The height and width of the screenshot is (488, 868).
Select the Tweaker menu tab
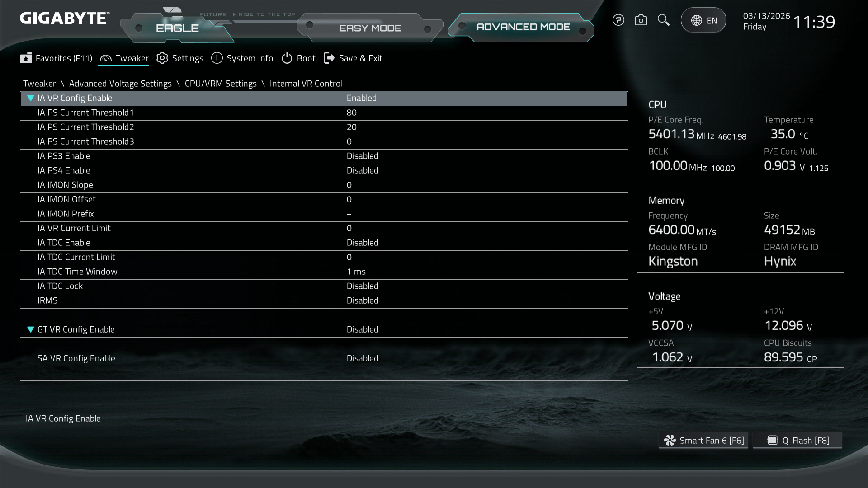coord(124,58)
